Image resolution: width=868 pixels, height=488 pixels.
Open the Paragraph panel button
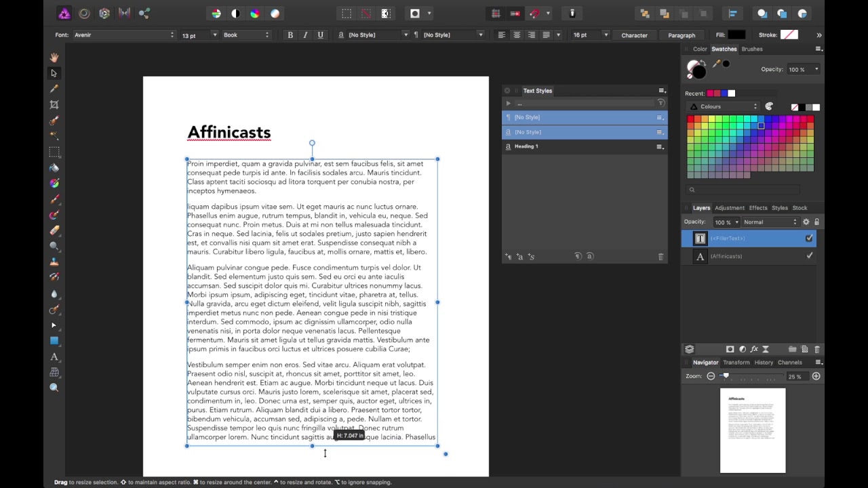(682, 35)
